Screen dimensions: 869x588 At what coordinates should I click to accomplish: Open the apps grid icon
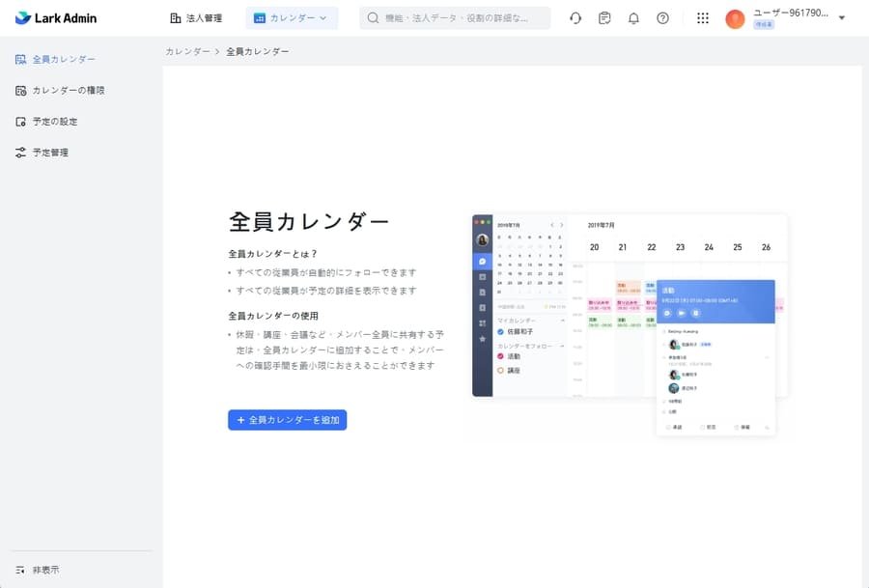(x=702, y=17)
